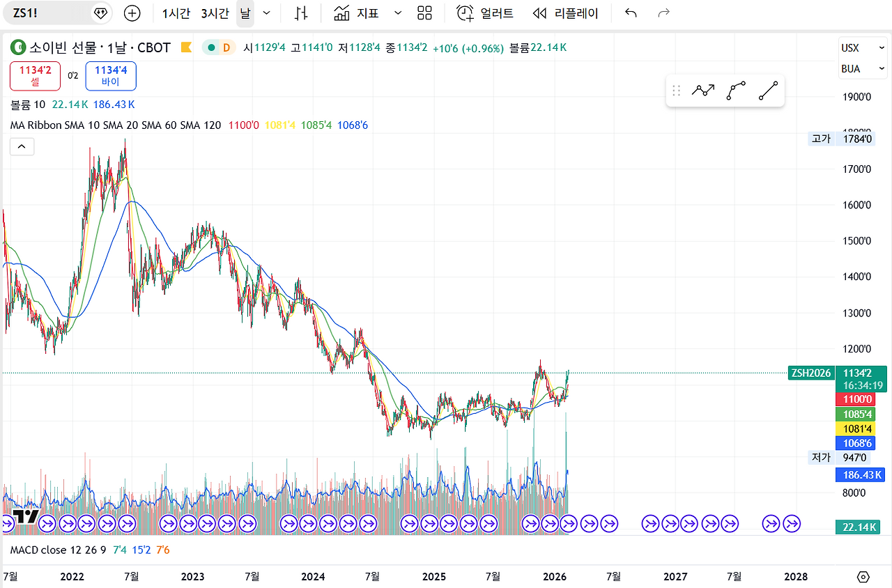Click the 2024 label on the time axis
This screenshot has width=892, height=588.
click(313, 577)
